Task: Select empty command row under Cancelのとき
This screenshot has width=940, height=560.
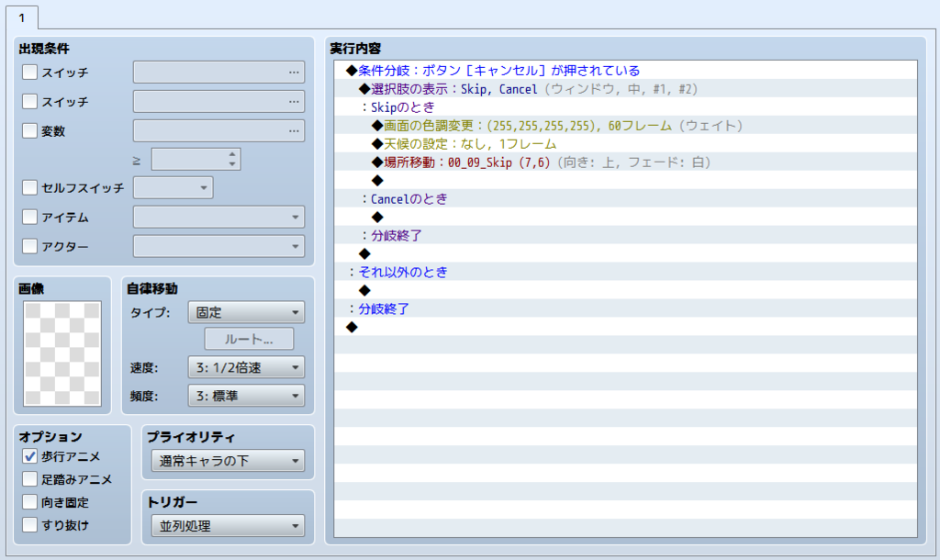Action: [x=625, y=217]
